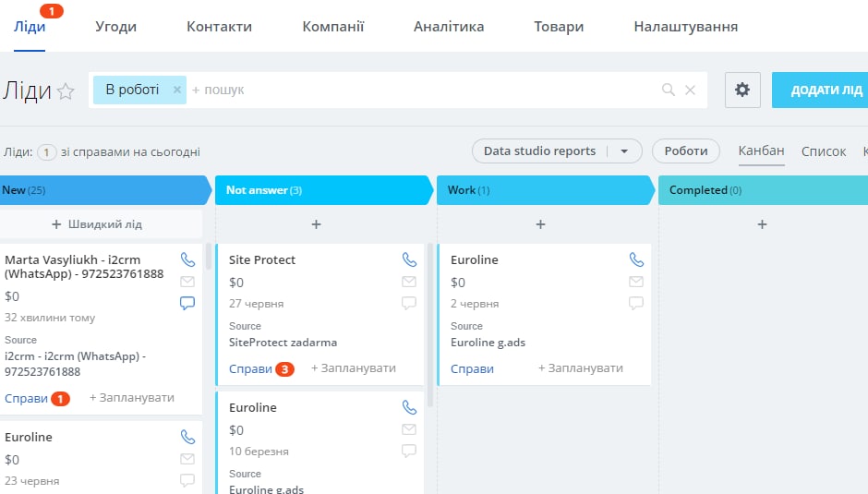The image size is (868, 494).
Task: Click Запланувати on Marta Vasyliukh card
Action: pos(132,398)
